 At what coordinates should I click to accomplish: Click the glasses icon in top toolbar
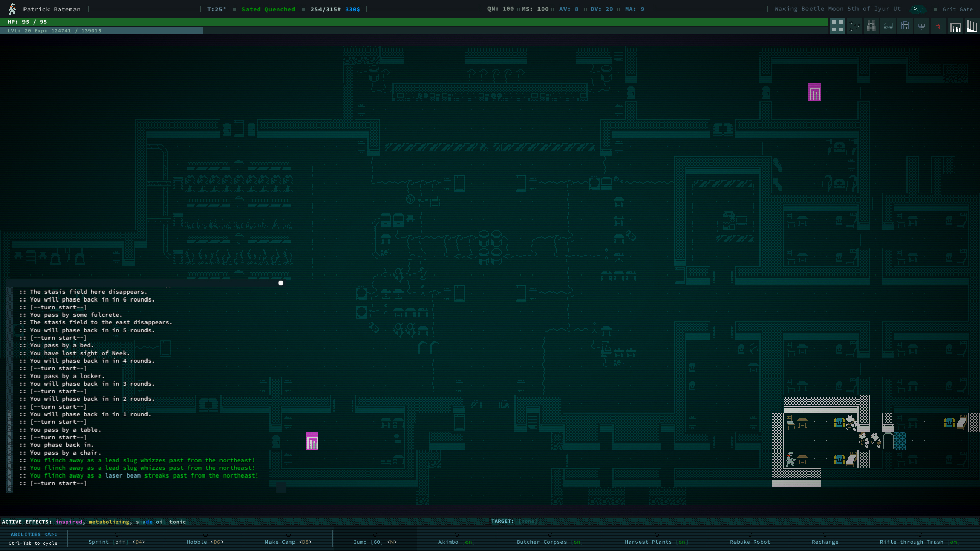[888, 26]
